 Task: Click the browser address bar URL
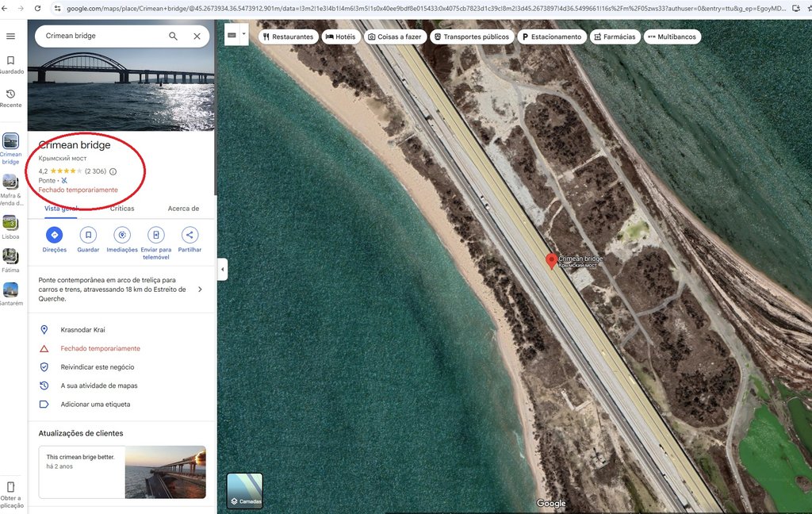(425, 8)
